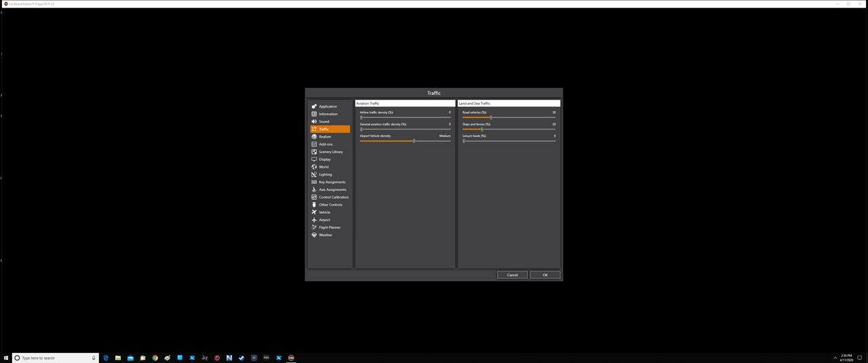The width and height of the screenshot is (868, 363).
Task: Open Axis Assignments joystick icon
Action: coord(314,190)
